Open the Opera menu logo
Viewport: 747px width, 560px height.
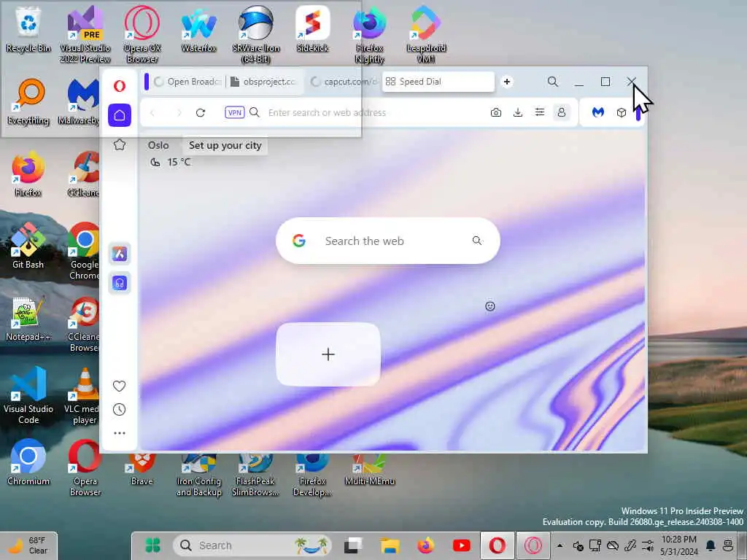click(120, 86)
